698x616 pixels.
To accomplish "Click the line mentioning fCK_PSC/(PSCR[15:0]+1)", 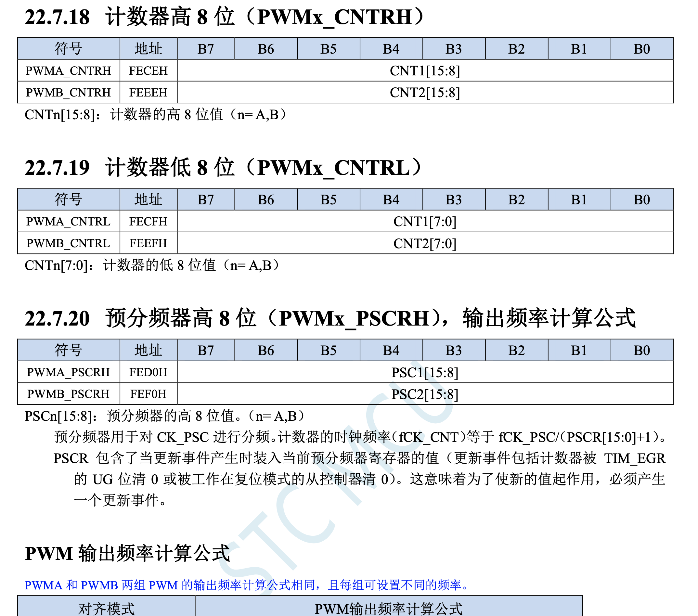I will pos(360,437).
